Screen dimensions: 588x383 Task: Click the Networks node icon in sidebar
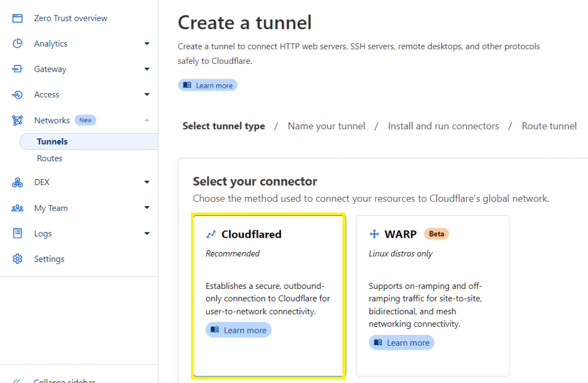(x=17, y=121)
